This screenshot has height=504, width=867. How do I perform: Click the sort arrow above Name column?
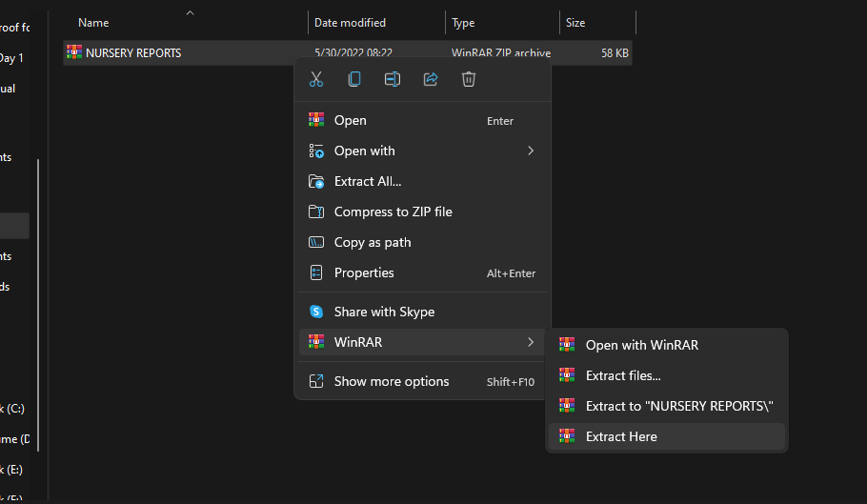click(190, 12)
